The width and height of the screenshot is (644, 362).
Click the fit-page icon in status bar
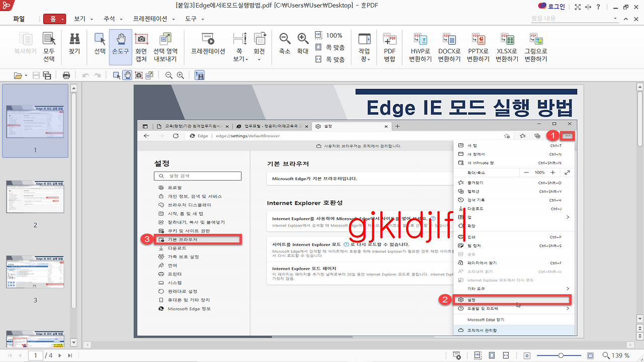point(492,355)
